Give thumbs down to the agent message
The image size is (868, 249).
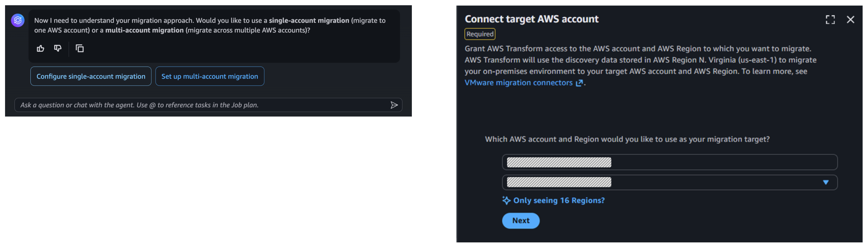pyautogui.click(x=58, y=49)
